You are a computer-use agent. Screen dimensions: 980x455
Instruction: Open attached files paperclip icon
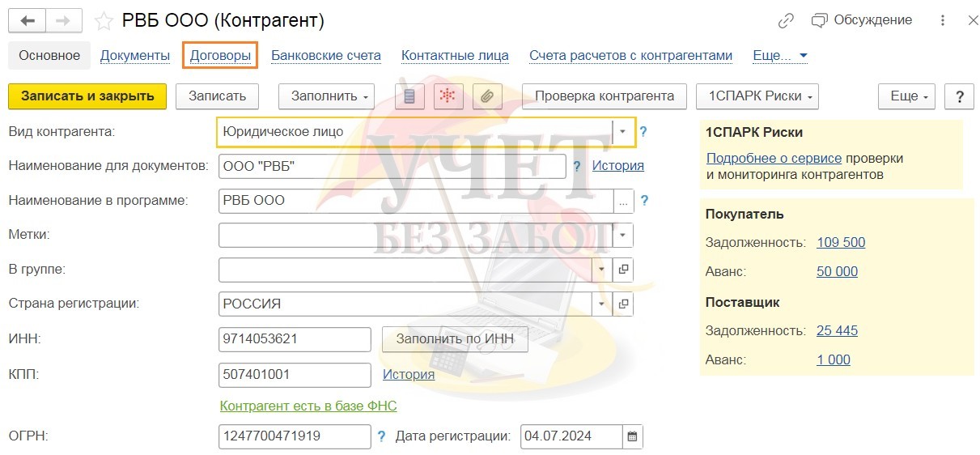point(486,96)
